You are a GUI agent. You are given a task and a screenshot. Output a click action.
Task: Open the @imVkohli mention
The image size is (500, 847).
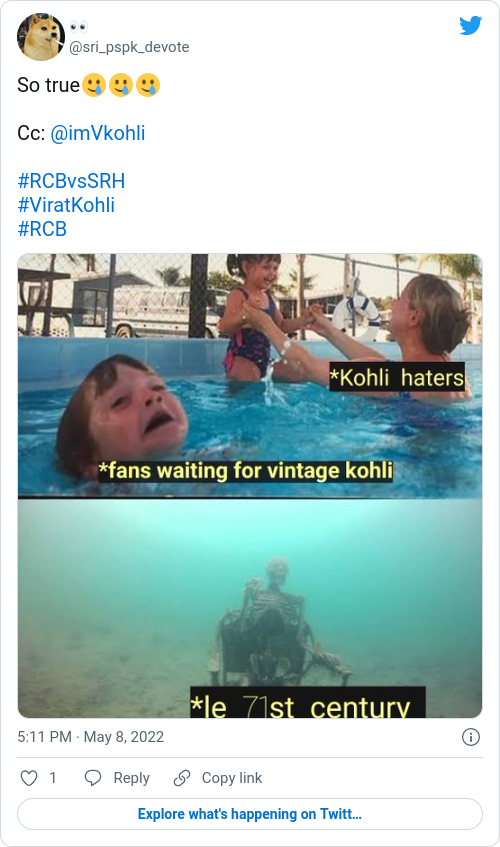point(98,133)
